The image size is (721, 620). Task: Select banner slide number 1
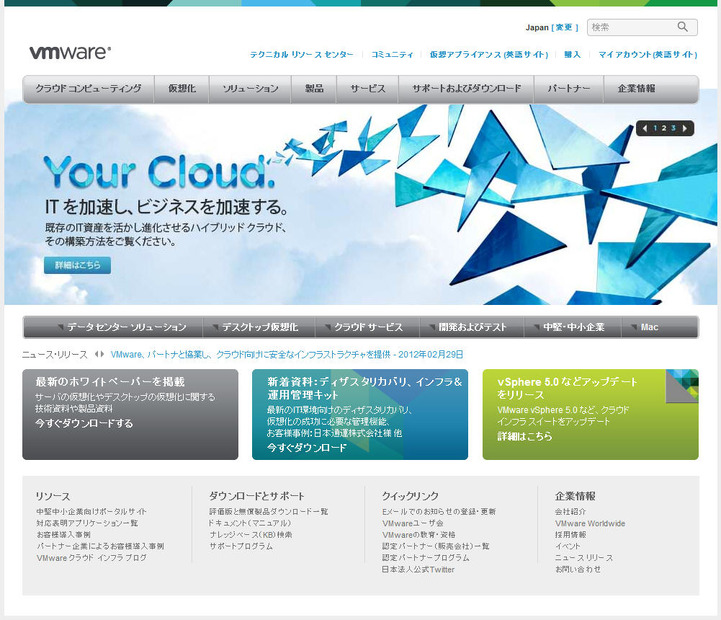click(655, 128)
